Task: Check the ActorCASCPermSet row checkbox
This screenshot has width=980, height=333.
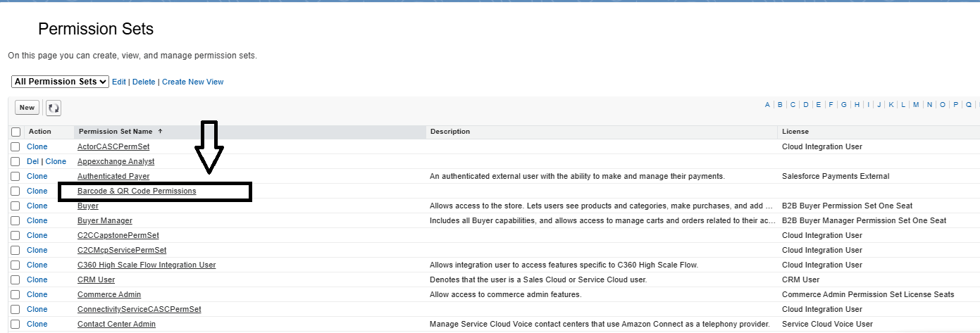Action: click(x=15, y=146)
